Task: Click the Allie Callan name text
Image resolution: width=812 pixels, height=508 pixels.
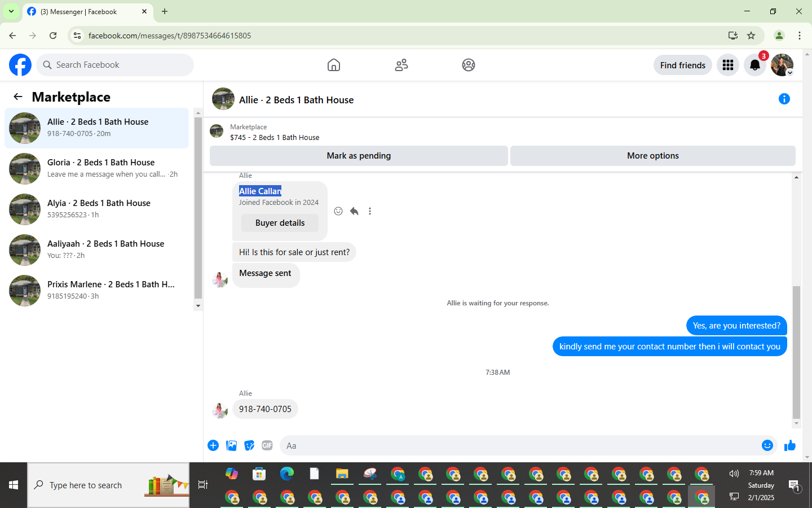Action: point(260,191)
